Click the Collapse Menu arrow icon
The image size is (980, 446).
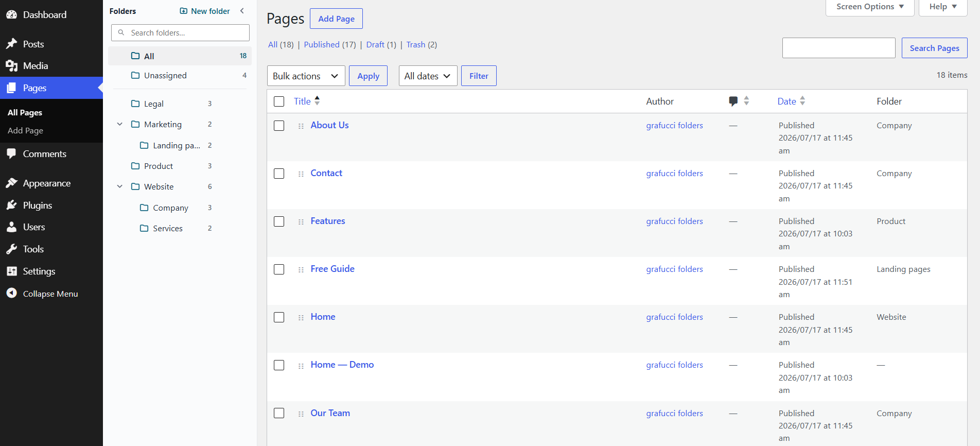pos(11,294)
